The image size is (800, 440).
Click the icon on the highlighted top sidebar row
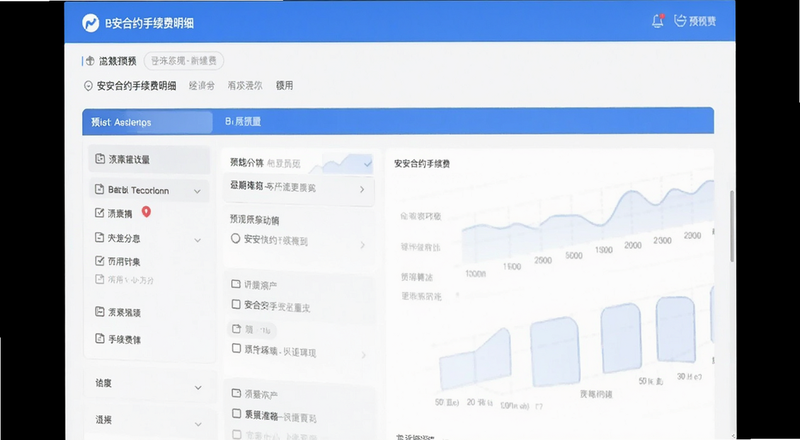[x=100, y=159]
